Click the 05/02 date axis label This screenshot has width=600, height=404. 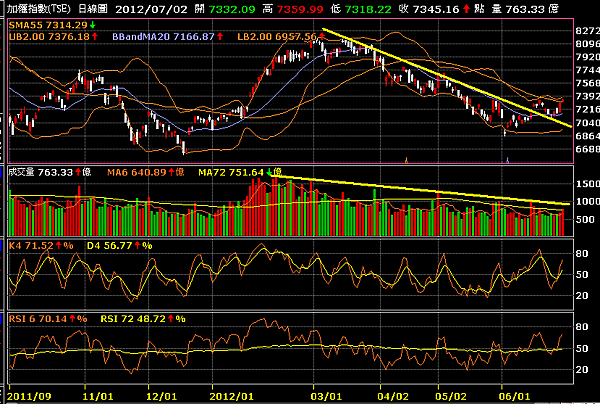click(451, 396)
